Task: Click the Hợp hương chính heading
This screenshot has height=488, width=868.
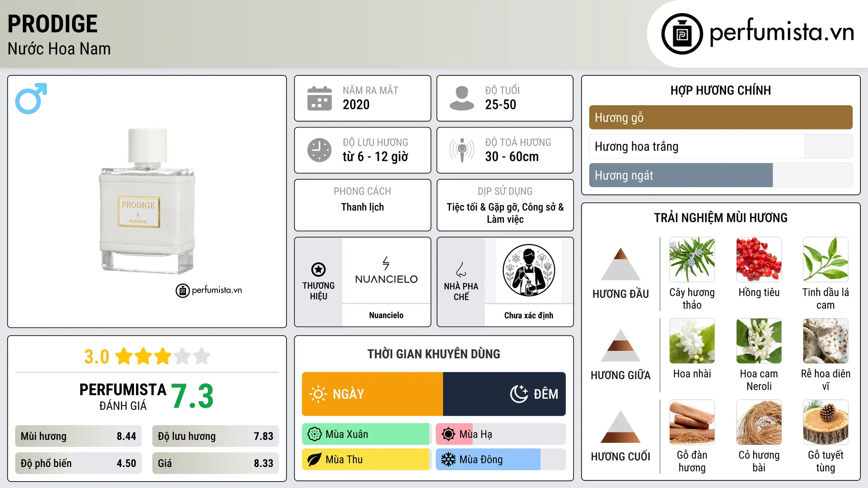Action: coord(721,90)
